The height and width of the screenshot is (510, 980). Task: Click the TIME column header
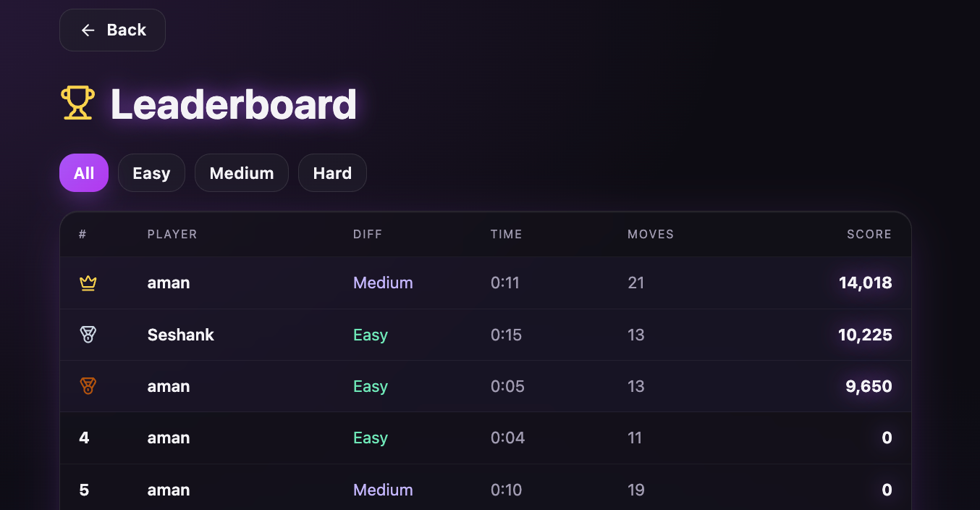pos(506,235)
